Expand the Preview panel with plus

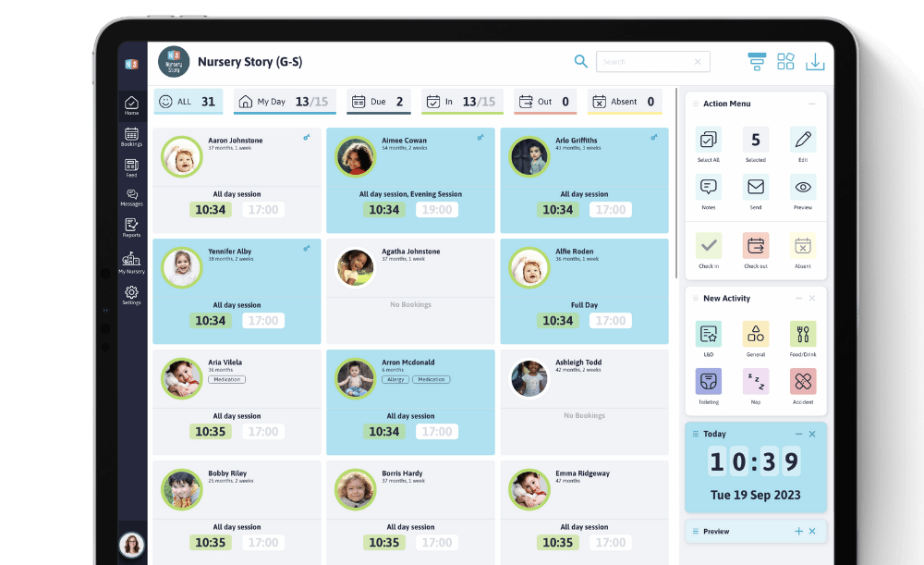click(798, 531)
